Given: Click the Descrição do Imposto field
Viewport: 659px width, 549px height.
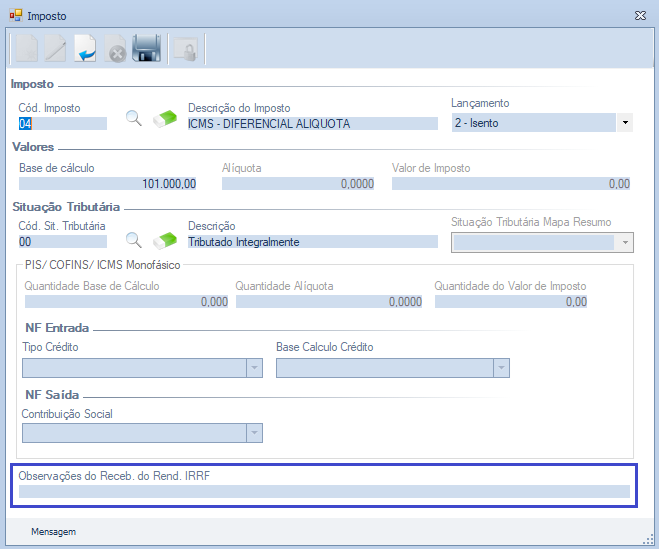Looking at the screenshot, I should pos(313,124).
